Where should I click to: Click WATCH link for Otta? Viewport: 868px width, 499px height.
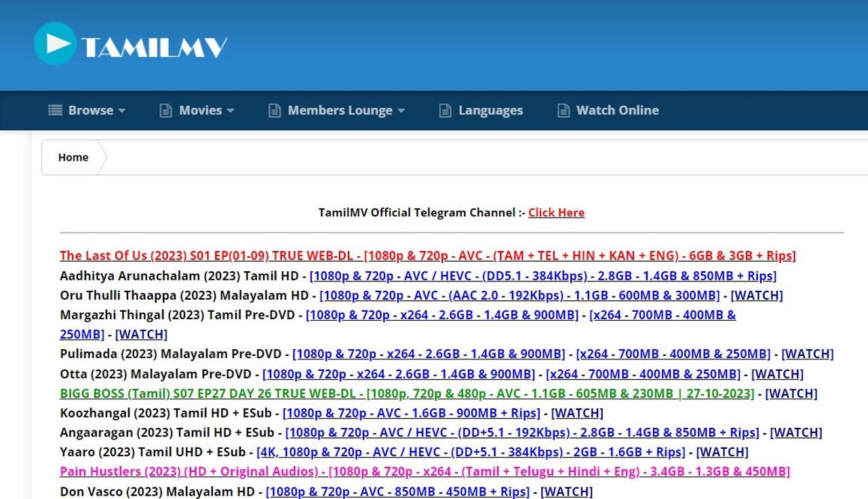pos(777,374)
